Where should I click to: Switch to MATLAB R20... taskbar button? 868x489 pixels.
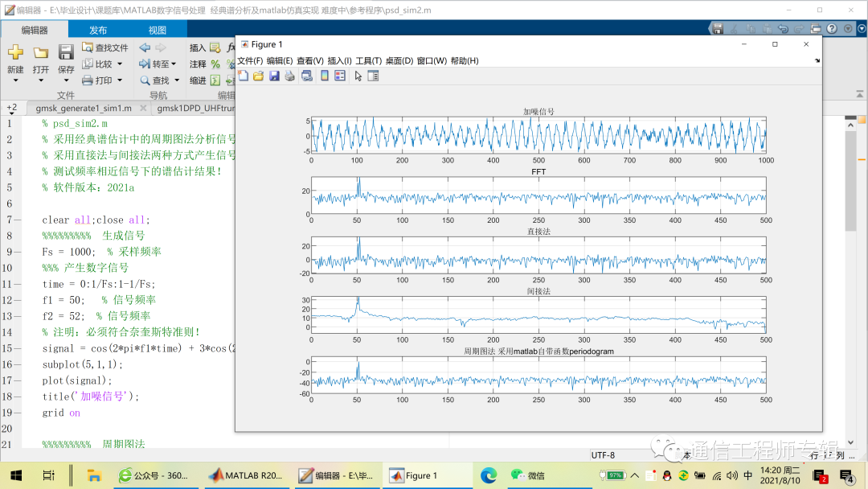tap(247, 475)
